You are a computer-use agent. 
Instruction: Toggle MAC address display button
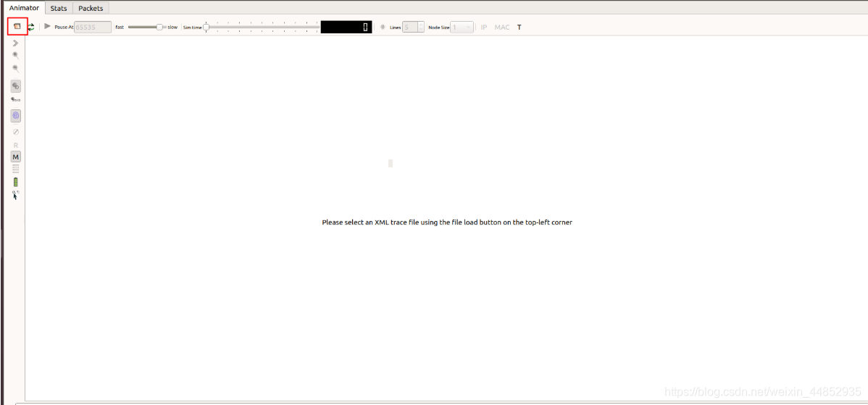click(502, 27)
